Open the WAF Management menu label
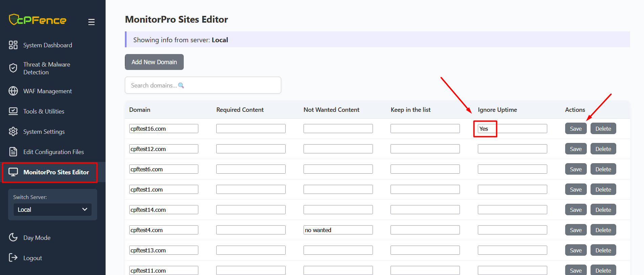Image resolution: width=644 pixels, height=275 pixels. pos(47,91)
